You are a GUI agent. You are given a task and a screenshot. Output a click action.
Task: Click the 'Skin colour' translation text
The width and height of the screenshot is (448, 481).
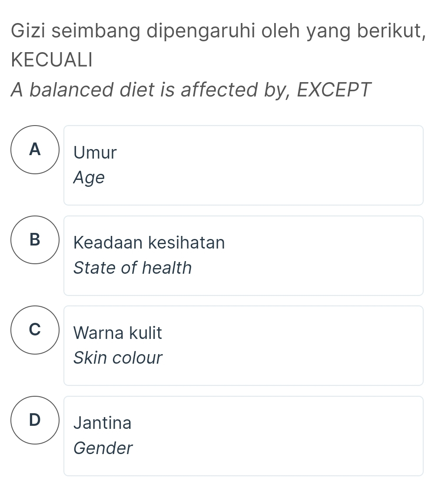point(118,358)
